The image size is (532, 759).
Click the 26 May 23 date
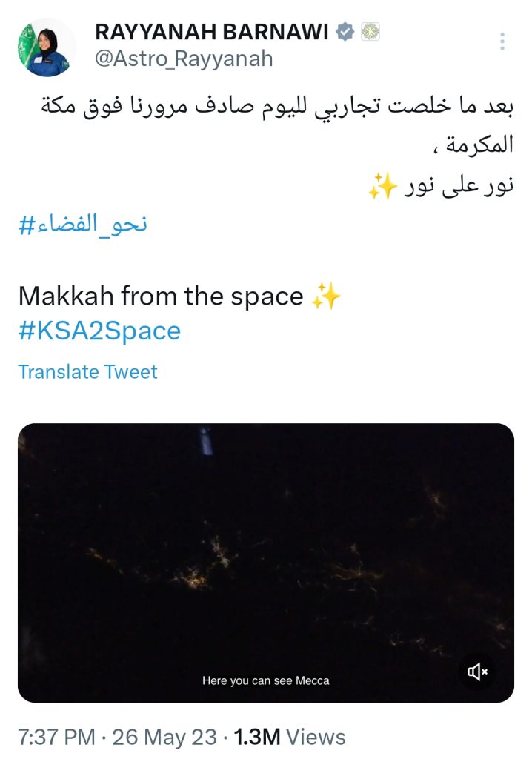[164, 738]
